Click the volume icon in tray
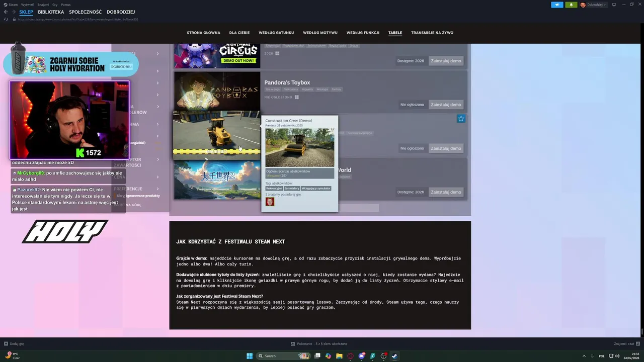This screenshot has width=644, height=362. [x=617, y=356]
